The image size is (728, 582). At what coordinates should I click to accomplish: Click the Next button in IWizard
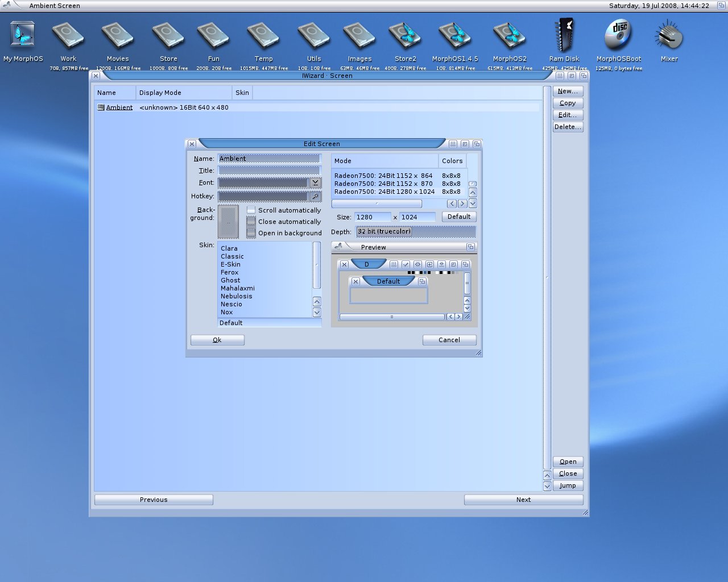(523, 500)
